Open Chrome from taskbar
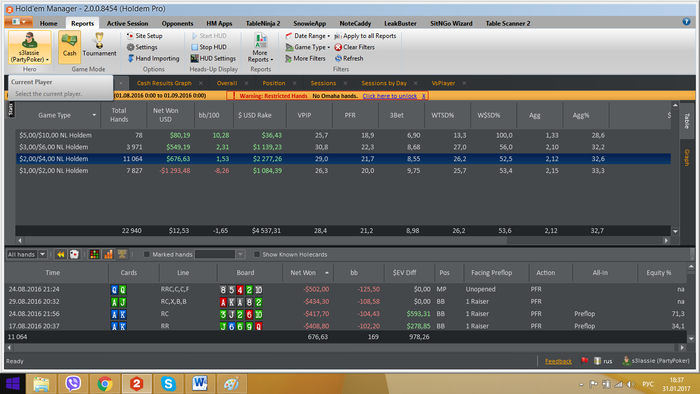The width and height of the screenshot is (700, 394). [105, 384]
